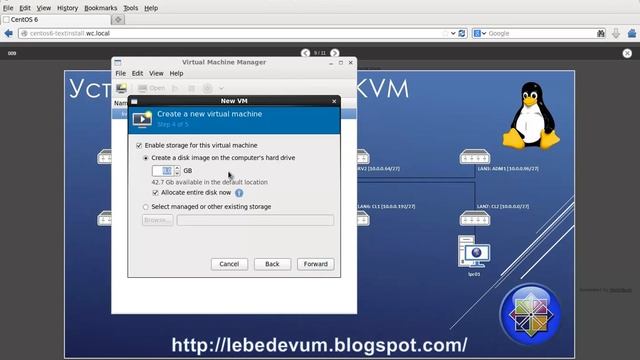Click the browser back arrow icon
Screen dimensions: 640x360
[8, 33]
